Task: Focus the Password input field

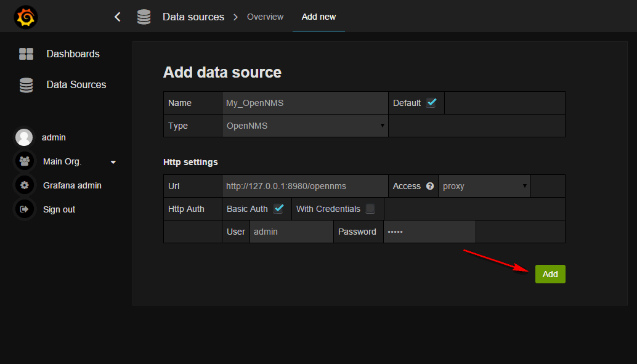Action: point(429,232)
